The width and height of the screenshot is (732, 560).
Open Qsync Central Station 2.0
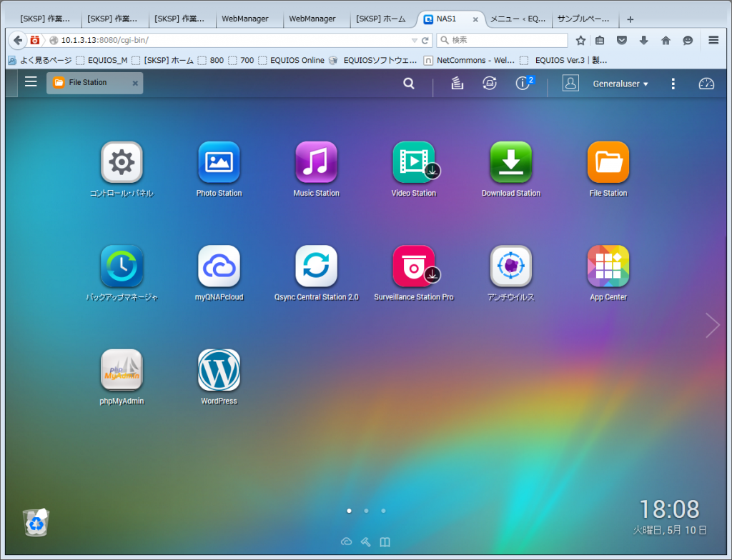pyautogui.click(x=316, y=266)
